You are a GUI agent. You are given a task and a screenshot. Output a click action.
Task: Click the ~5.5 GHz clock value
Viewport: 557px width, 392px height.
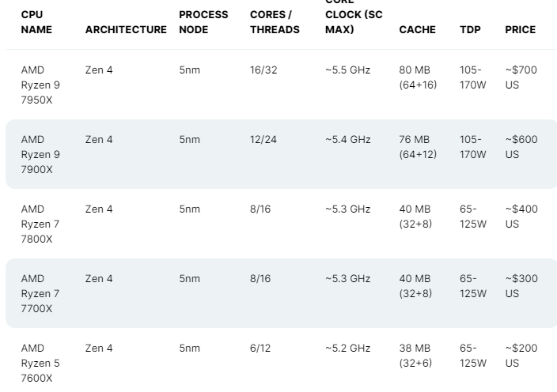coord(347,70)
